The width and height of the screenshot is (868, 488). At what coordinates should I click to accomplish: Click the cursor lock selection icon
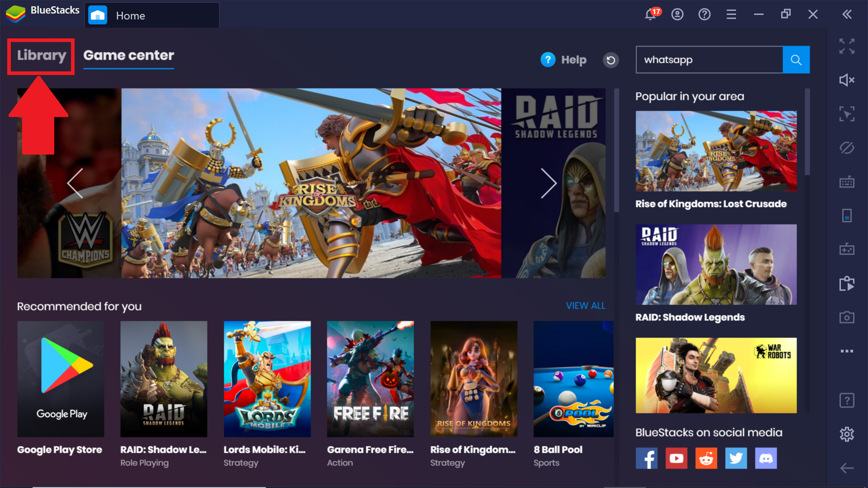pyautogui.click(x=847, y=114)
